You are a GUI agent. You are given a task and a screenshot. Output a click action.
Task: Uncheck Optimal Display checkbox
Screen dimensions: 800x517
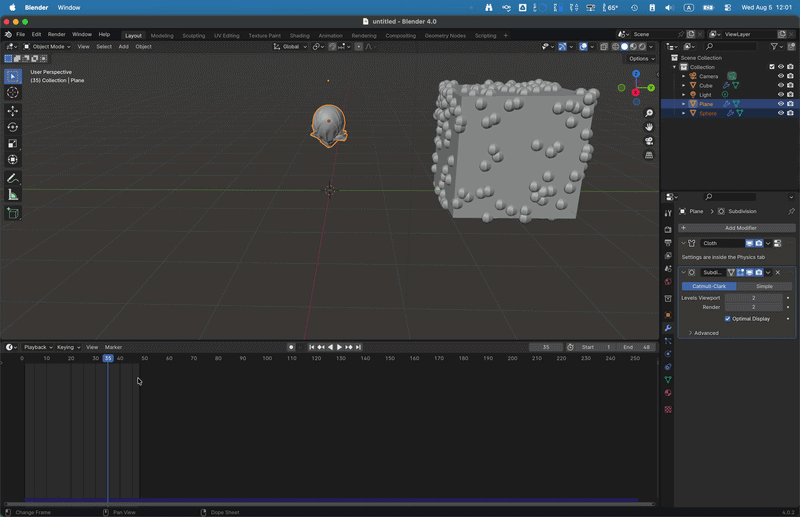[x=728, y=318]
